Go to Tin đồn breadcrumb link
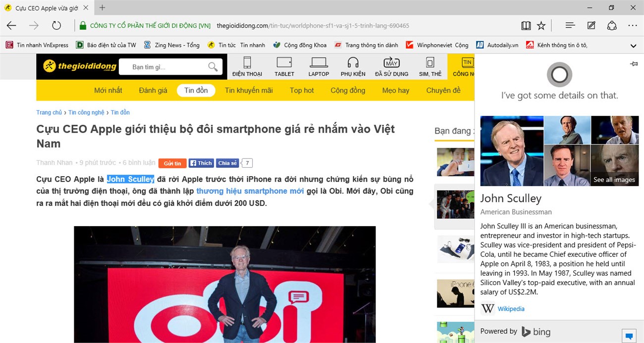The image size is (644, 343). pos(120,112)
